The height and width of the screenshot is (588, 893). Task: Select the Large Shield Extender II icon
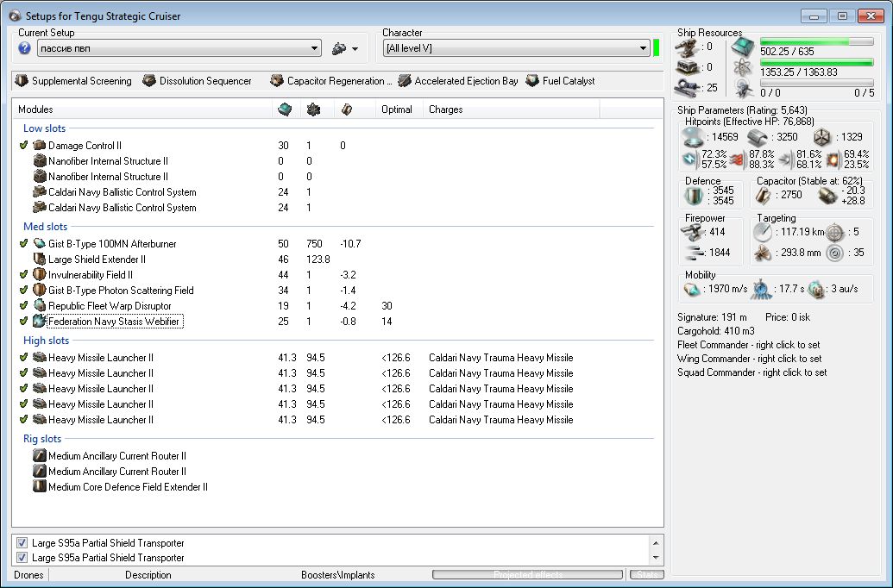(x=40, y=259)
